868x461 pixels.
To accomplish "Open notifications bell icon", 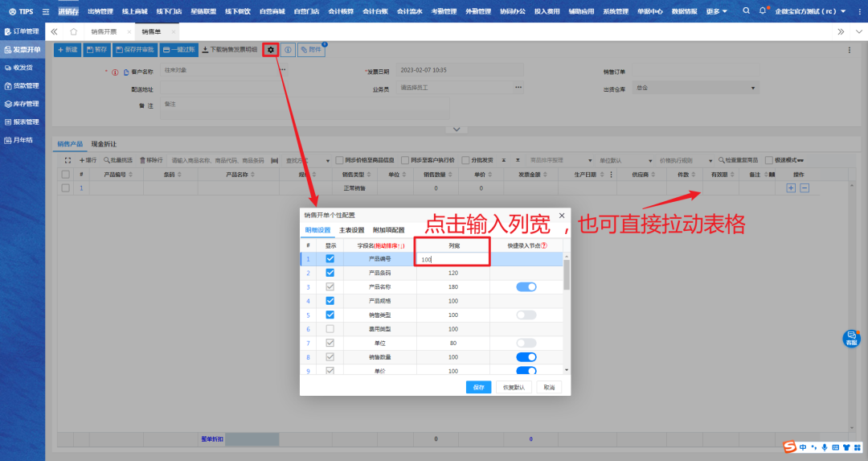I will (762, 11).
